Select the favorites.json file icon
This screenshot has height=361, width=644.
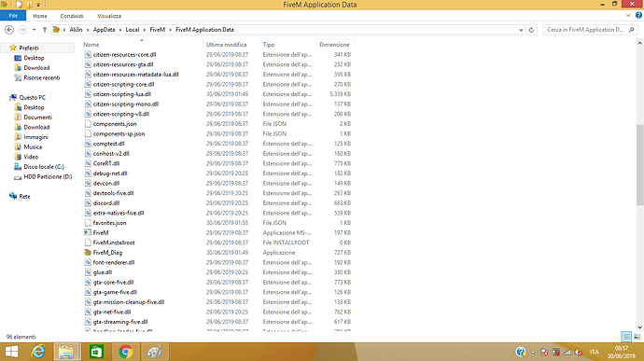(88, 223)
